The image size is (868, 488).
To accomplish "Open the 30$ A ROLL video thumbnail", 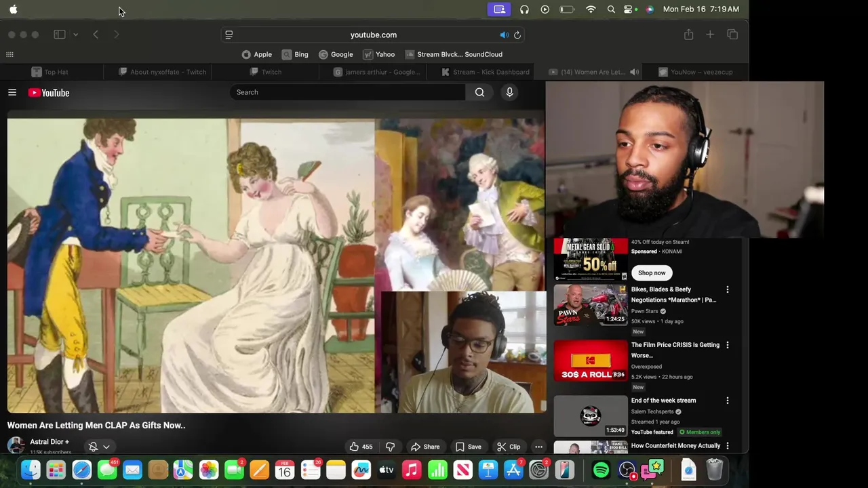I will pyautogui.click(x=591, y=361).
